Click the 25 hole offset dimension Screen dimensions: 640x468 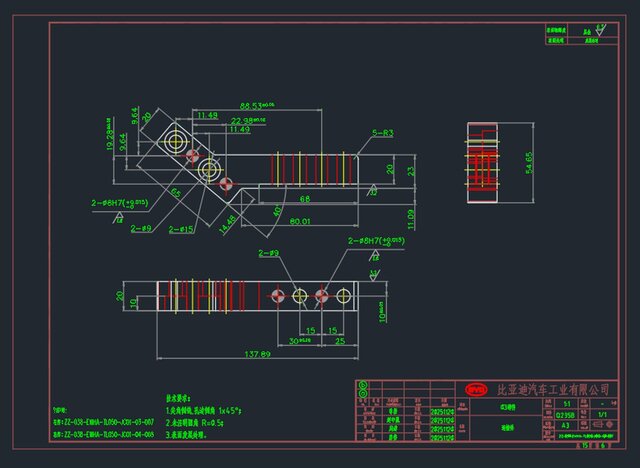click(340, 341)
